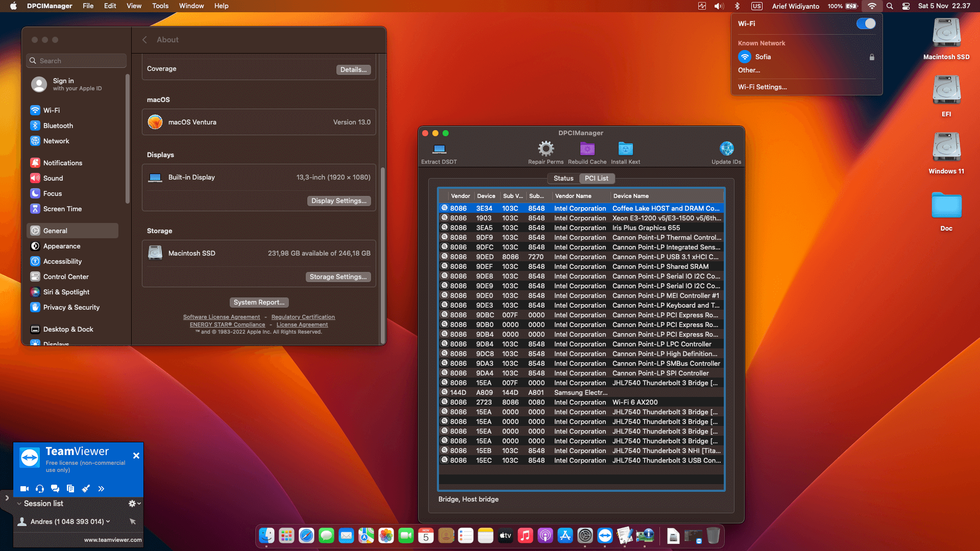980x551 pixels.
Task: Click Display Settings button
Action: click(x=339, y=201)
